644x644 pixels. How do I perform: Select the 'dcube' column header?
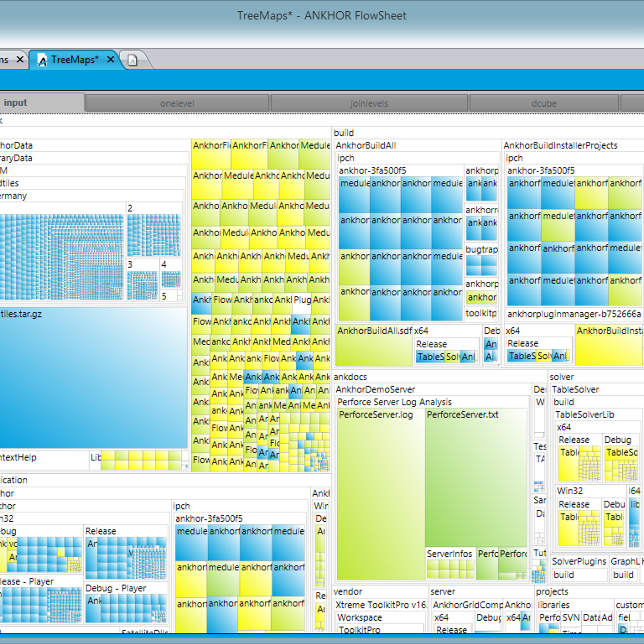544,103
